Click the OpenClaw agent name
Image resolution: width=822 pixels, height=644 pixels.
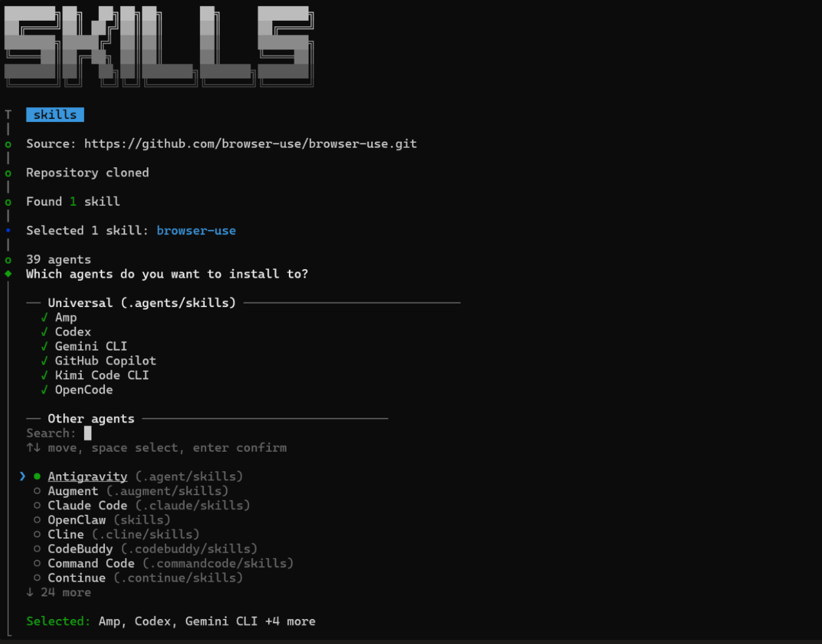pos(76,520)
